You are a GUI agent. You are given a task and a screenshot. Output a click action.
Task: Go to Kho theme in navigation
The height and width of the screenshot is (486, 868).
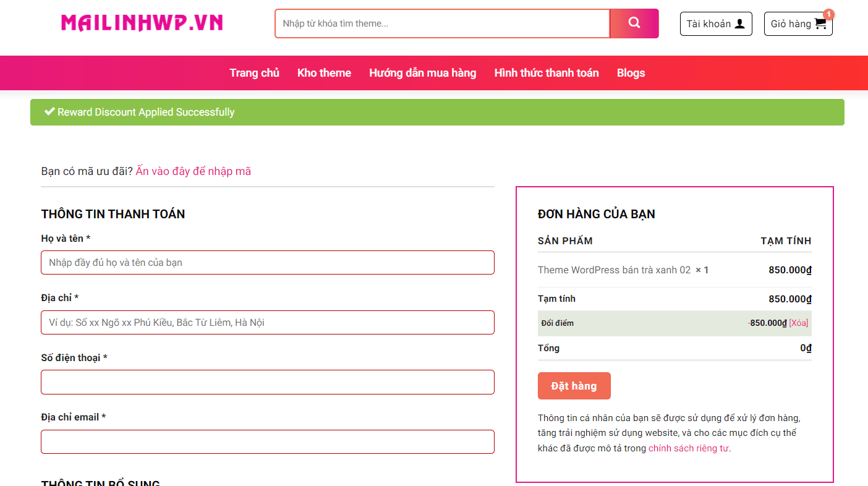coord(324,73)
